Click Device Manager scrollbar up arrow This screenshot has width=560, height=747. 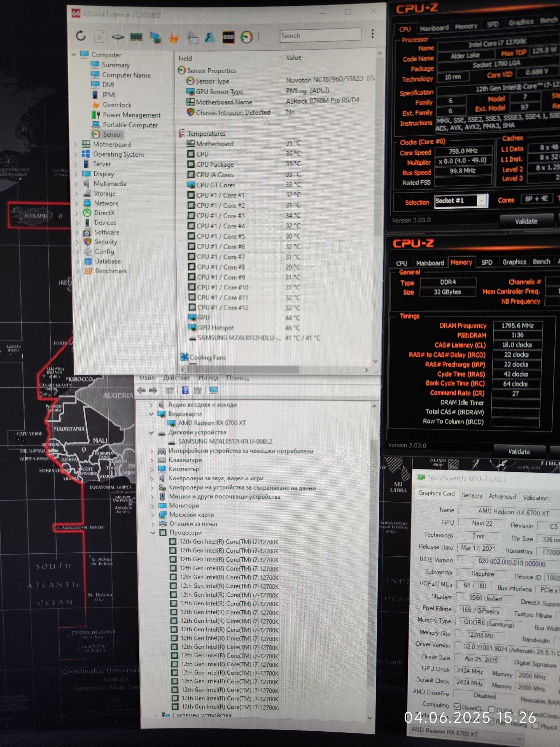(x=374, y=406)
